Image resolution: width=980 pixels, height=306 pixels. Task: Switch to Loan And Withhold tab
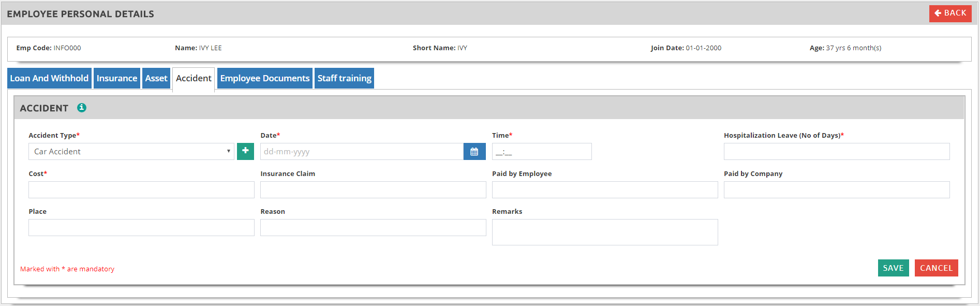(x=49, y=78)
